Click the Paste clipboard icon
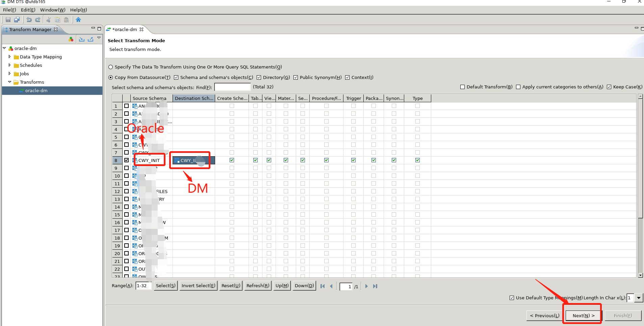644x326 pixels. (x=67, y=20)
